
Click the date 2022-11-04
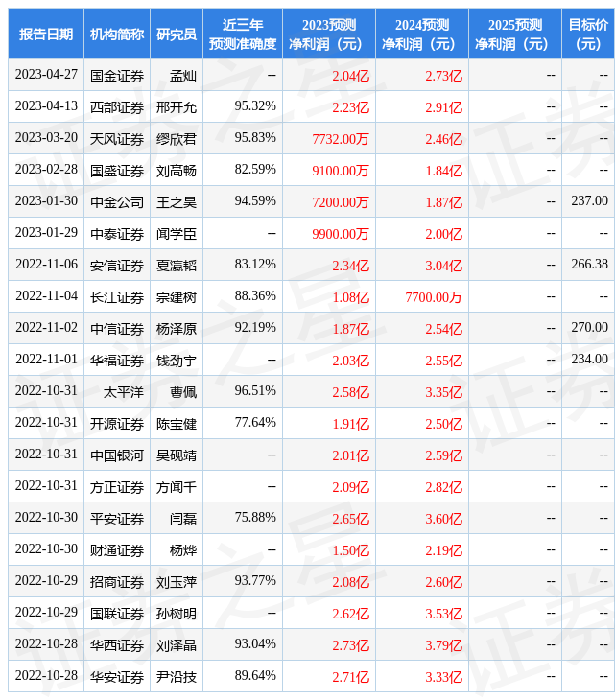46,296
